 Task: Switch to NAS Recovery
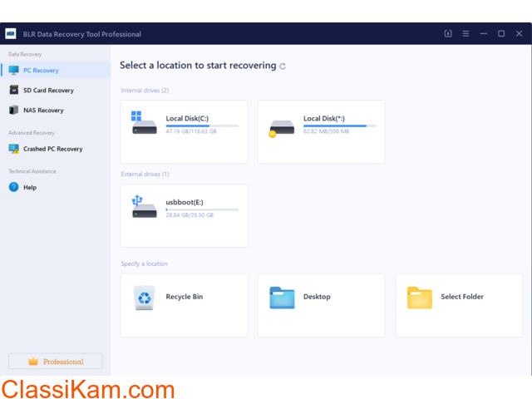pyautogui.click(x=56, y=111)
